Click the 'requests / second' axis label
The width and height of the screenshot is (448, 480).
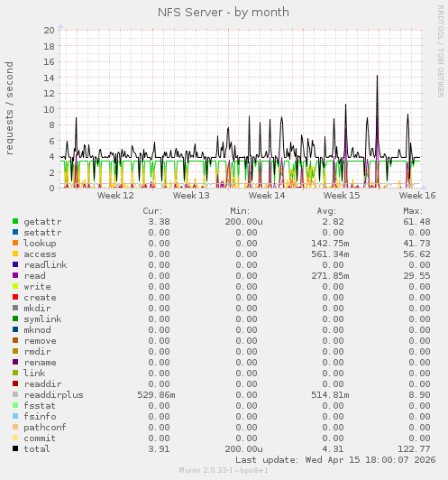[x=10, y=108]
